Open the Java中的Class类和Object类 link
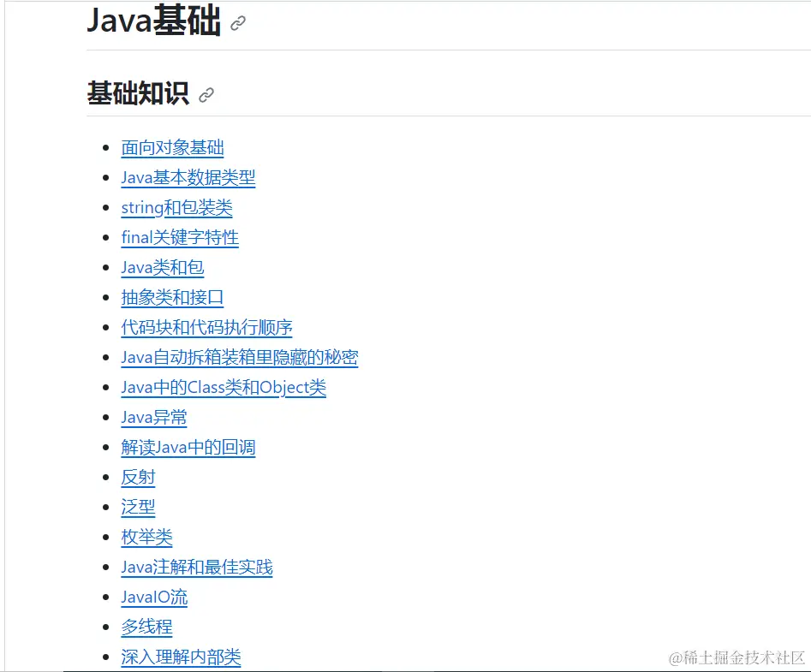 (x=224, y=388)
